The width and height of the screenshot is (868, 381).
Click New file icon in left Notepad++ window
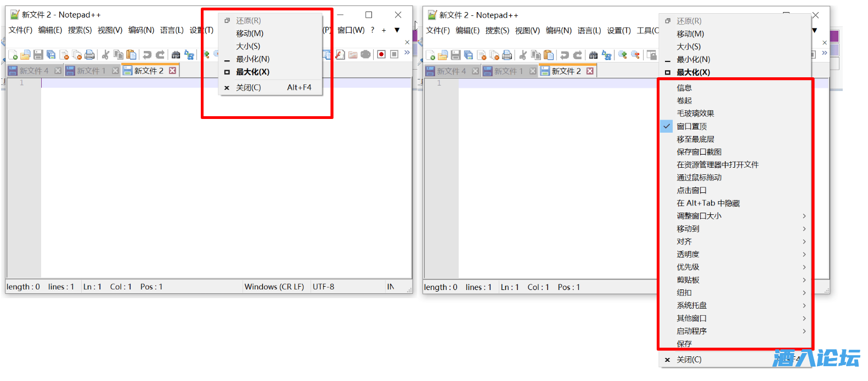[13, 55]
